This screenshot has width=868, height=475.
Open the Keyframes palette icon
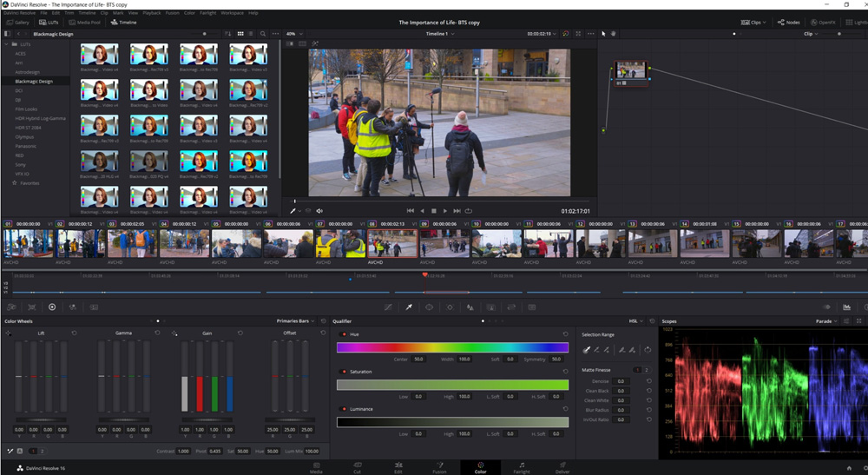click(x=826, y=307)
